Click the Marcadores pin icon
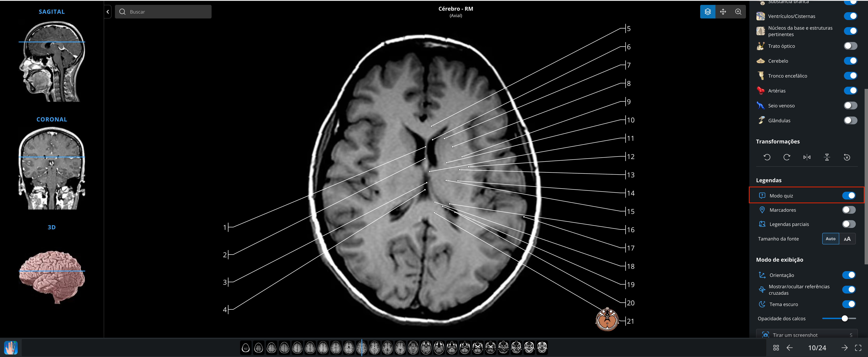Image resolution: width=868 pixels, height=357 pixels. [762, 210]
